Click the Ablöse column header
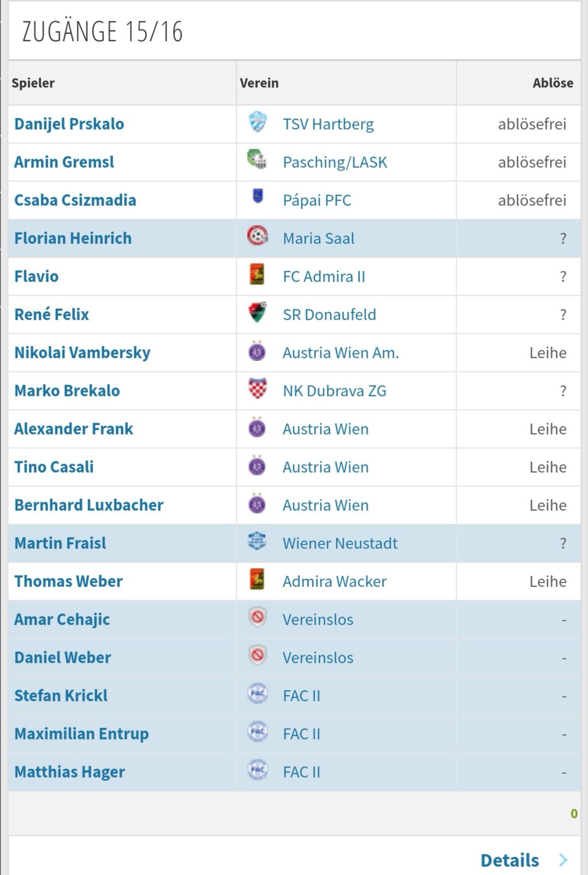Screen dimensions: 588x875 point(553,83)
